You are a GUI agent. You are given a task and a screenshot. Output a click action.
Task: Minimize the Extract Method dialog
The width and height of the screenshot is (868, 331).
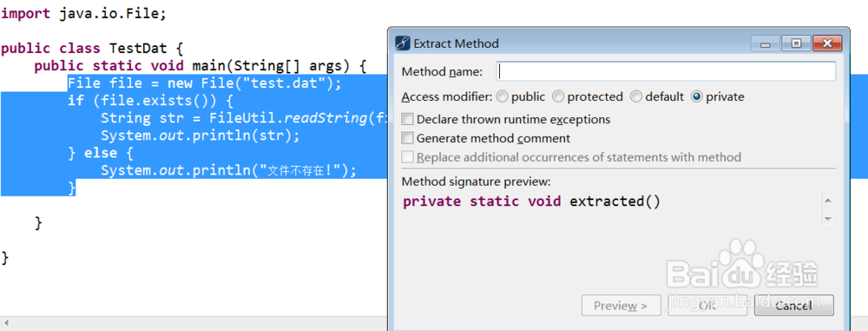766,43
